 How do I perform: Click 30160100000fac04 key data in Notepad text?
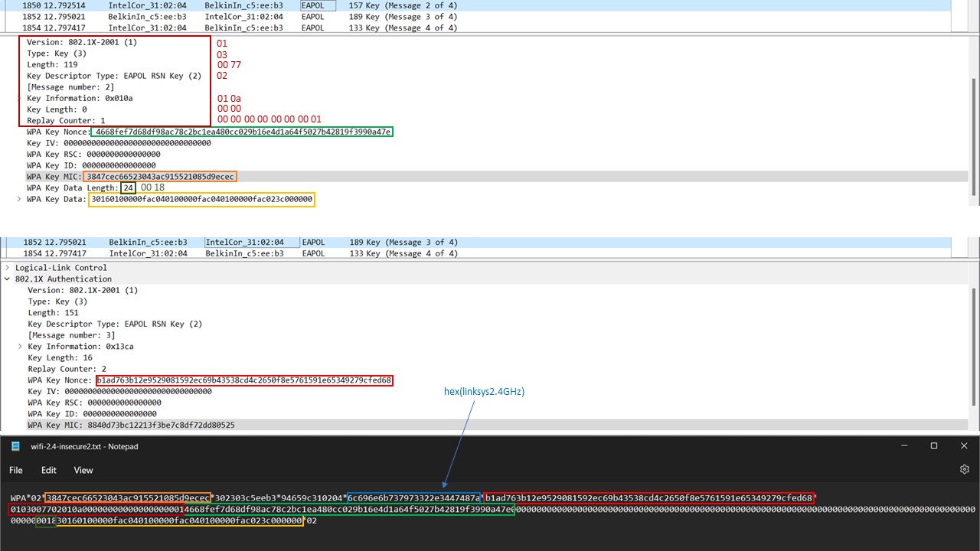tap(181, 520)
